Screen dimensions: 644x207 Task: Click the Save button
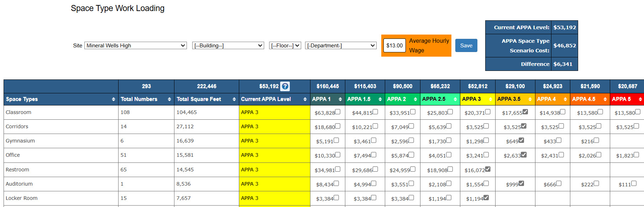point(466,46)
